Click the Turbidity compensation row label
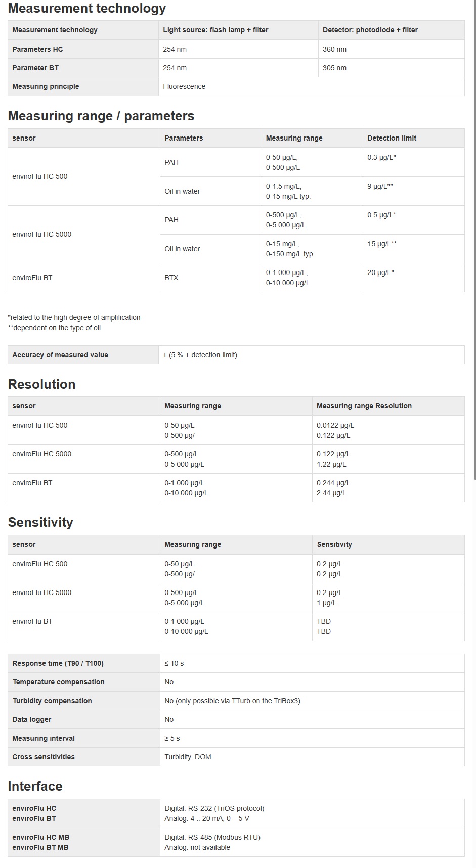Screen dimensions: 476x868 [58, 682]
